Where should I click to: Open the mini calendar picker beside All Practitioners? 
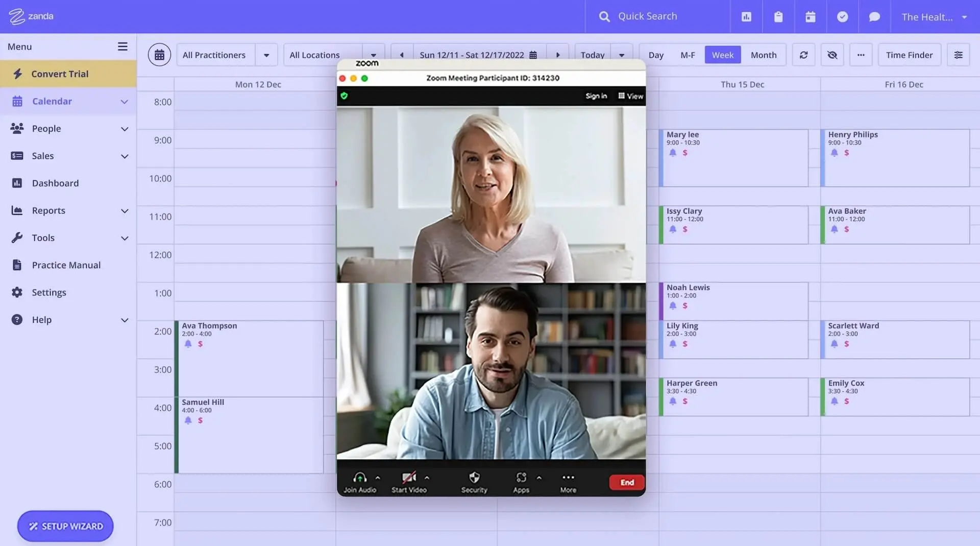pos(159,54)
